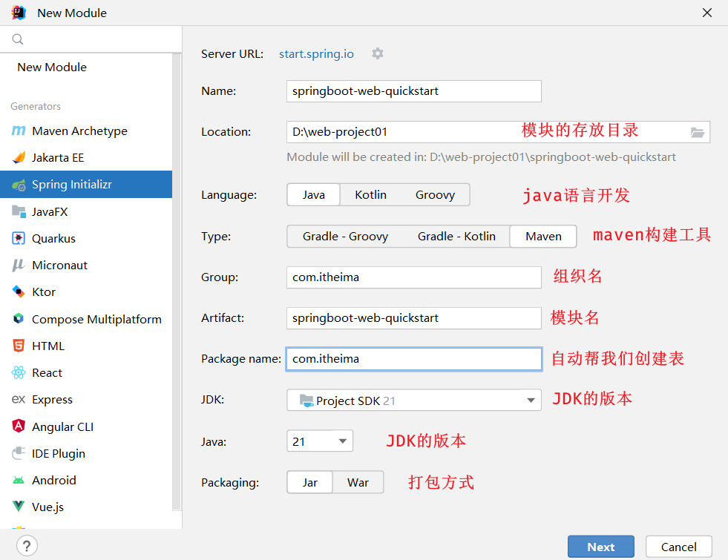Screen dimensions: 728x560
Task: Click the Group input field
Action: click(x=414, y=277)
